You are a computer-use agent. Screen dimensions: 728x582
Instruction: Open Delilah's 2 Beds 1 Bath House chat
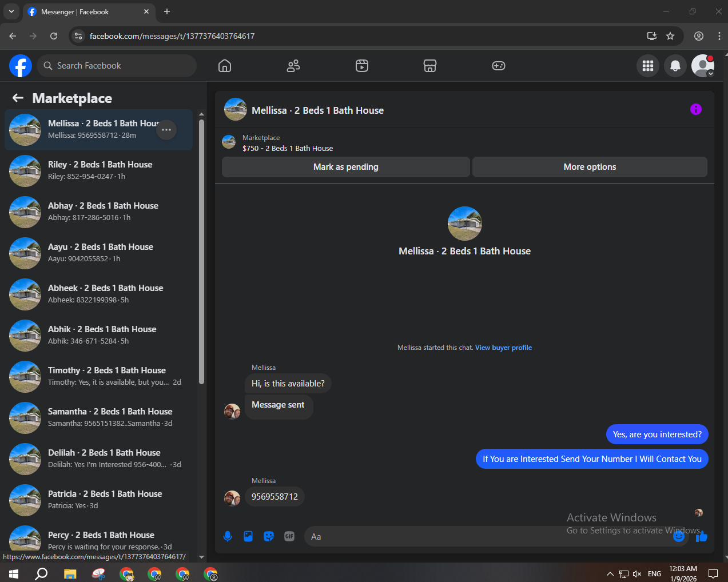coord(98,459)
